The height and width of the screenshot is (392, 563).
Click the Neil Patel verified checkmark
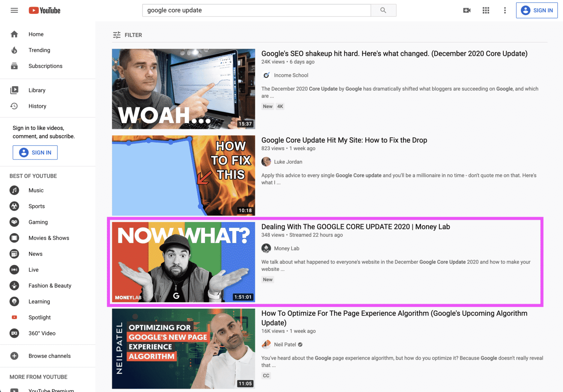pyautogui.click(x=300, y=344)
